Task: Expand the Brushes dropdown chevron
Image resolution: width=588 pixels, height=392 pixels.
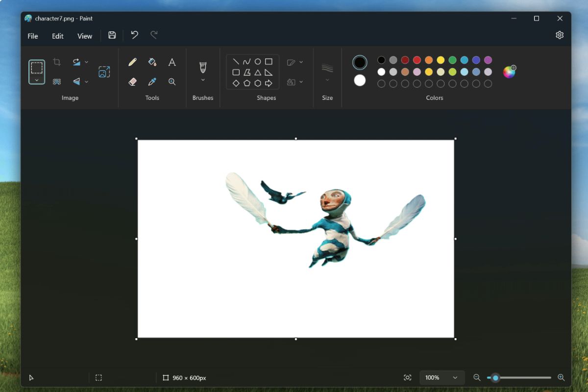Action: (203, 80)
